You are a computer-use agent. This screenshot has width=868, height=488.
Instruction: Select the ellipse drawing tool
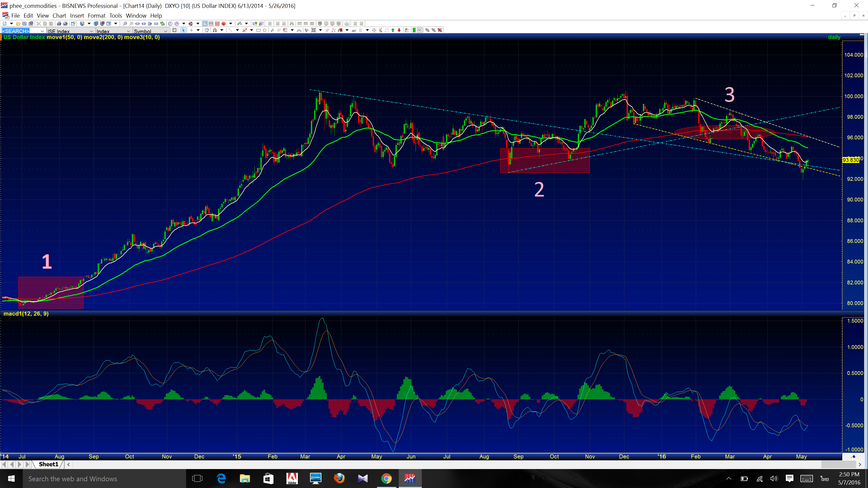(x=265, y=30)
